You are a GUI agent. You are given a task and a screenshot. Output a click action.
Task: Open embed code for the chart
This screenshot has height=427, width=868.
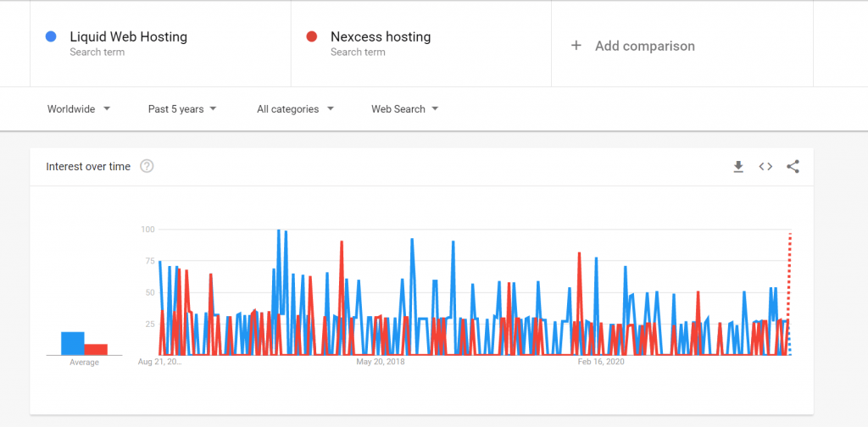[x=765, y=167]
